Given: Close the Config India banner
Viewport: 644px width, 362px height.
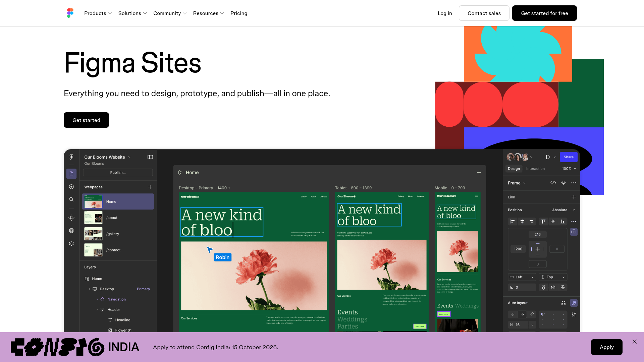Looking at the screenshot, I should [635, 342].
